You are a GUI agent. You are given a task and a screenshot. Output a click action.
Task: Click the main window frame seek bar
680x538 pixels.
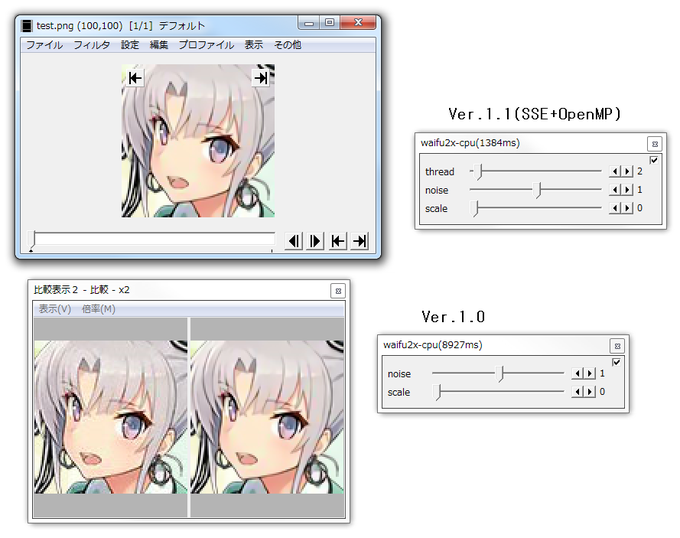(151, 241)
